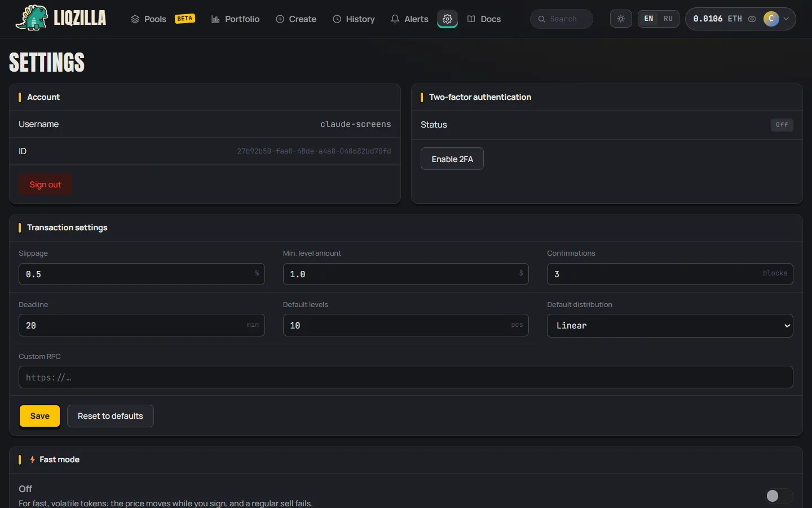View the History page
Viewport: 812px width, 508px height.
coord(354,19)
